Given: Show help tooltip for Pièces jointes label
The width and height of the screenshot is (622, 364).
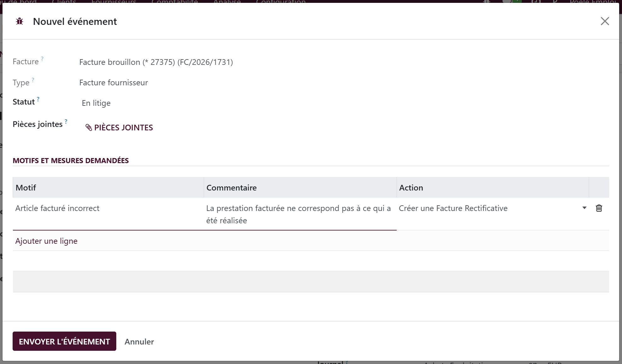Looking at the screenshot, I should tap(66, 121).
